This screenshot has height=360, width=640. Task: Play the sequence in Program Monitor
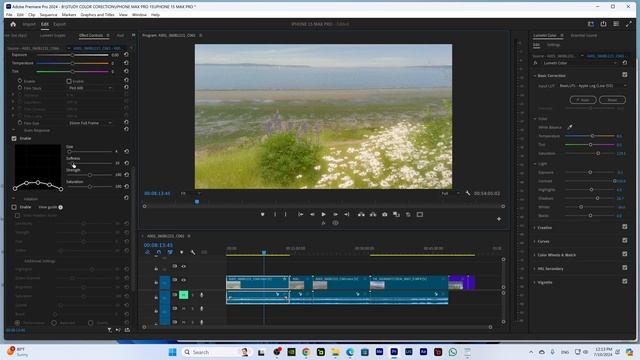click(324, 214)
